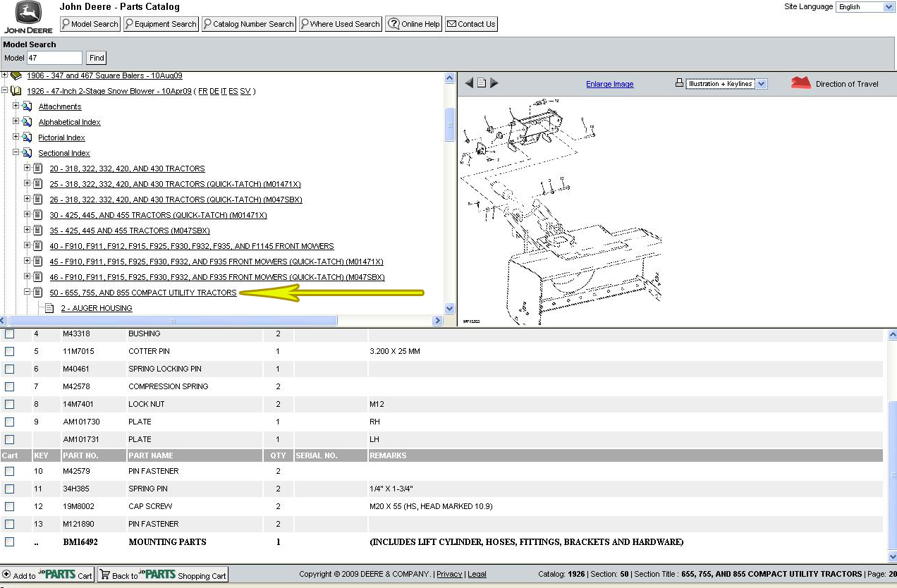The image size is (897, 588).
Task: Check the box for COTTER PIN row
Action: coord(10,351)
